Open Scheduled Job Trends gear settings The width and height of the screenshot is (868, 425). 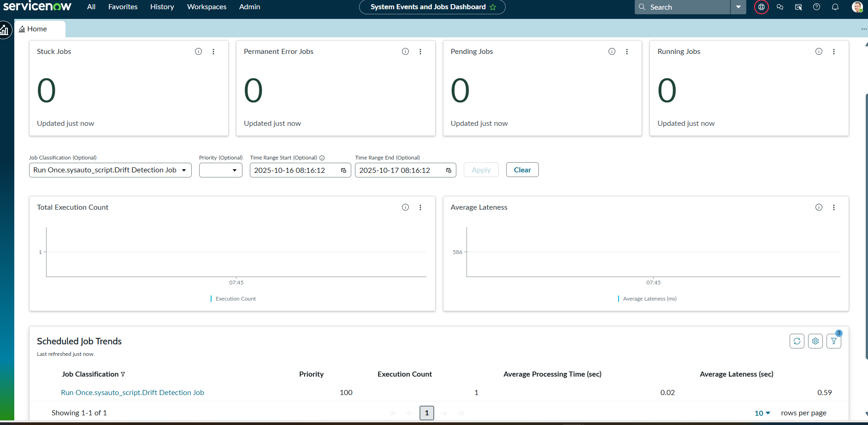point(815,341)
